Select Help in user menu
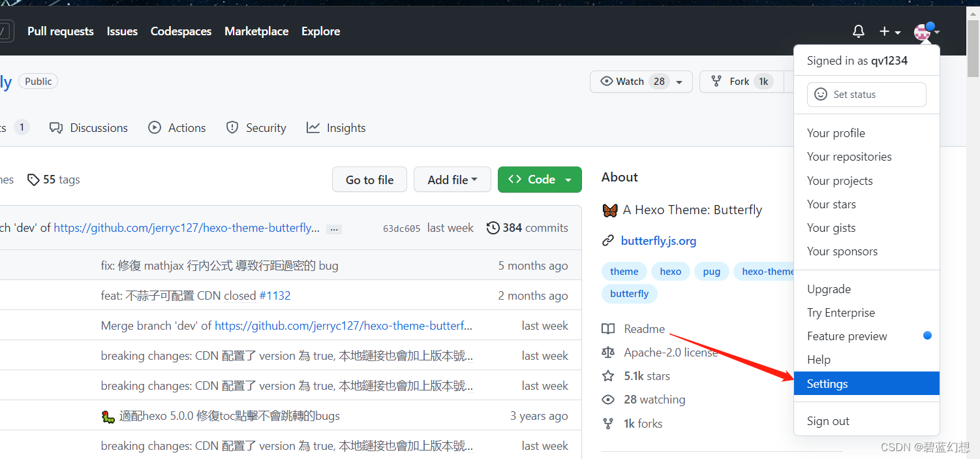980x459 pixels. (x=866, y=360)
